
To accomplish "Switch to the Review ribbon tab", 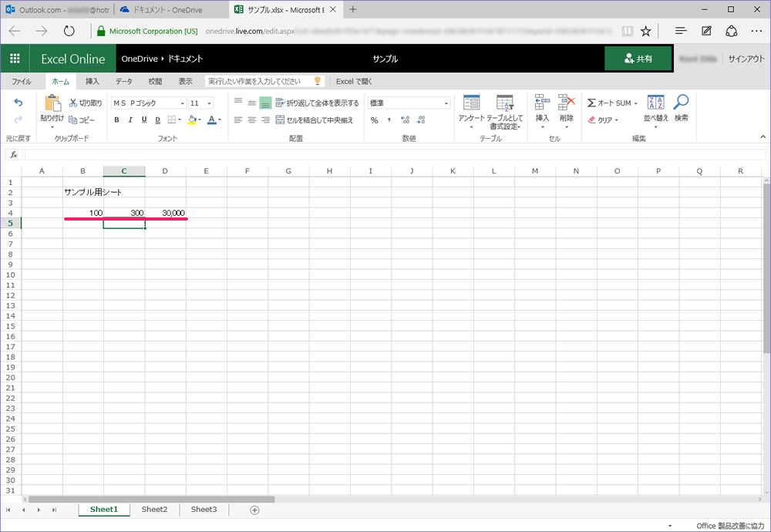I will (155, 81).
